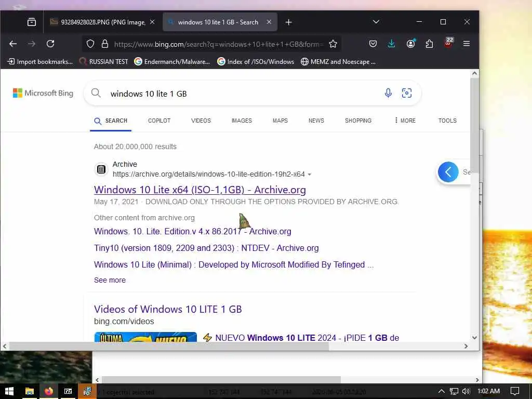Open Videos of Windows 10 LITE 1 GB
This screenshot has height=399, width=532.
point(168,309)
